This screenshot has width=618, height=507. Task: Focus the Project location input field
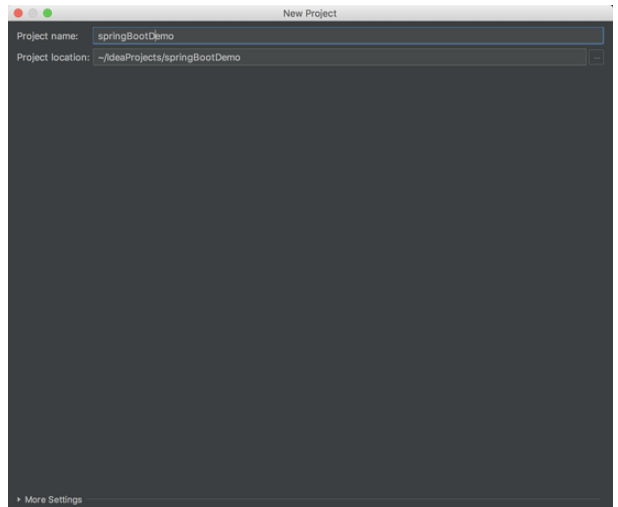coord(340,58)
